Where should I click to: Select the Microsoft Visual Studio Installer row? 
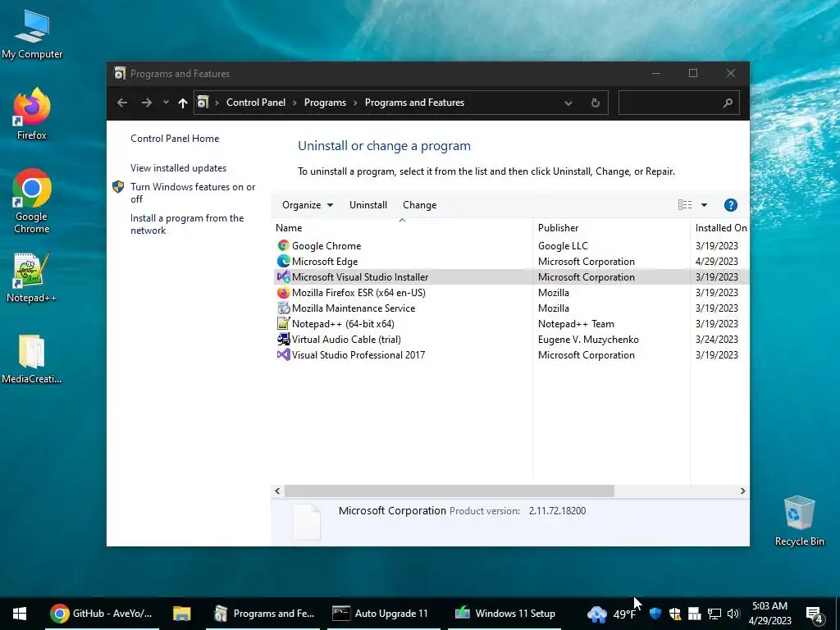[510, 276]
